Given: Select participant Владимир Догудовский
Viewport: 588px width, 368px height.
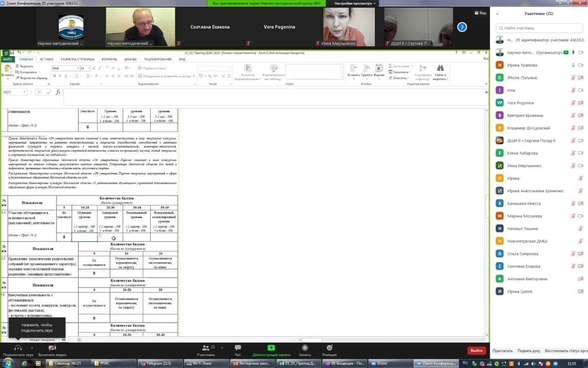Looking at the screenshot, I should click(x=540, y=128).
